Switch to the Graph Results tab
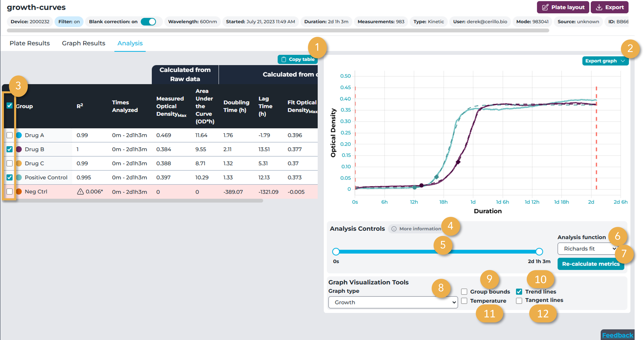 click(x=84, y=43)
